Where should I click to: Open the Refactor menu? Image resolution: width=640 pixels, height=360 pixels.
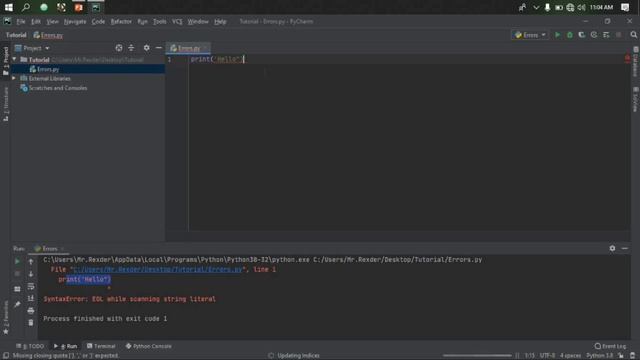121,21
